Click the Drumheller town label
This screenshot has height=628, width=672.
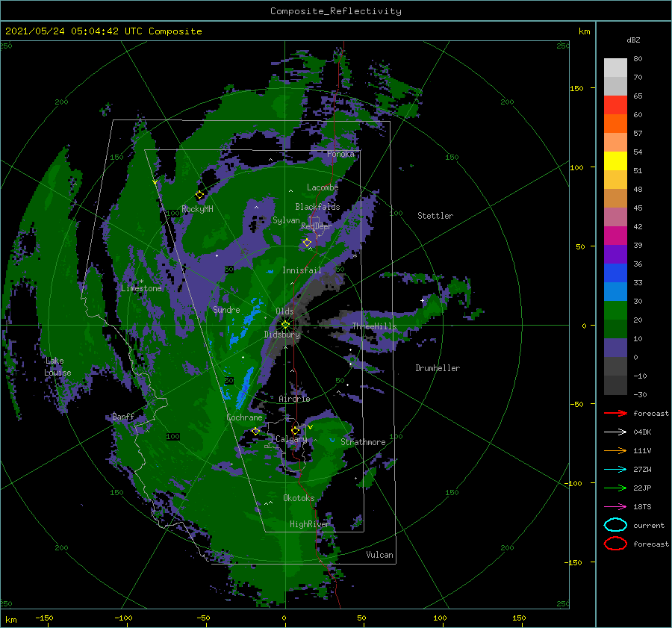click(438, 368)
